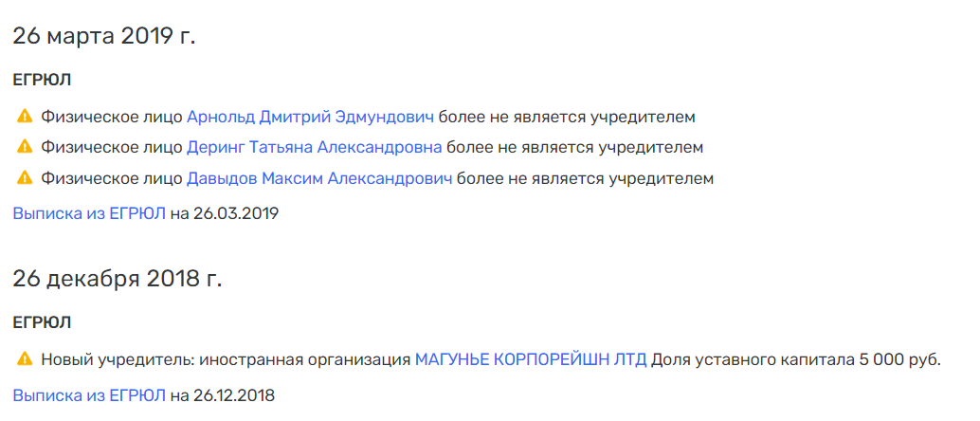Open Арнольд Дмитрий Эдмундович profile link

click(310, 117)
